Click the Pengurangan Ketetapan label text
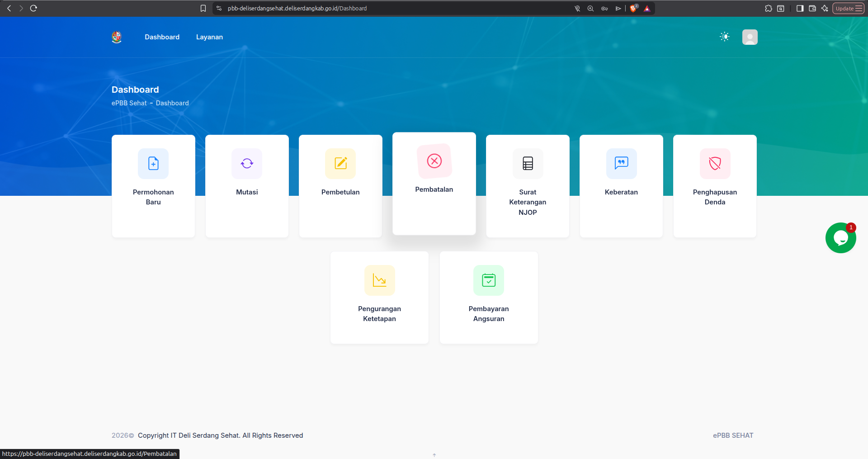 coord(380,314)
